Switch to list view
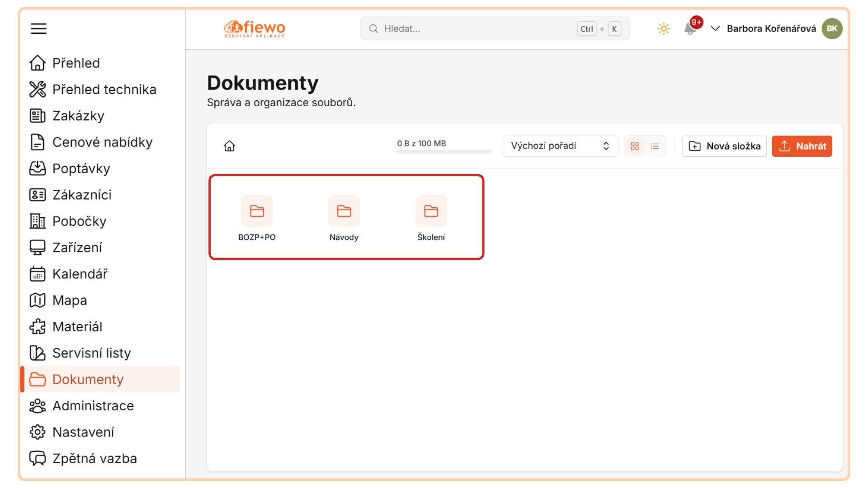868x488 pixels. 655,146
